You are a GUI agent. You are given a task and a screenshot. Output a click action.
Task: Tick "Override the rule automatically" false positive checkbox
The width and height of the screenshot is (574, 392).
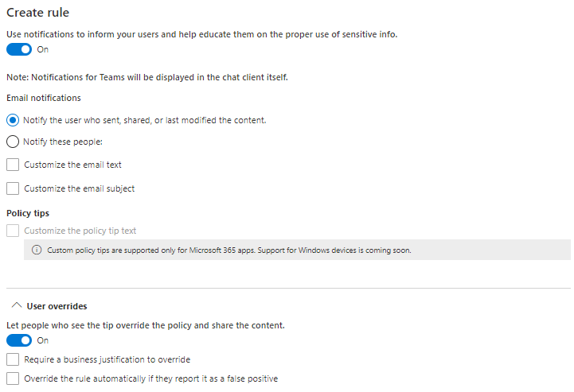[13, 378]
